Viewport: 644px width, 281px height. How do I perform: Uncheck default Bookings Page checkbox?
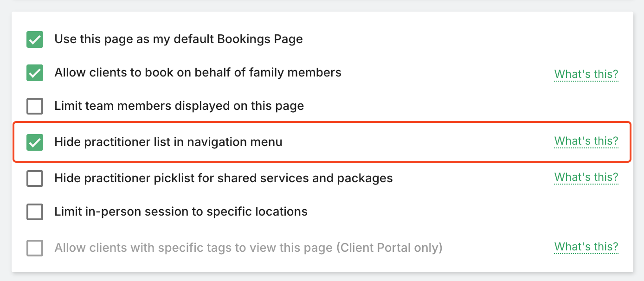tap(35, 39)
